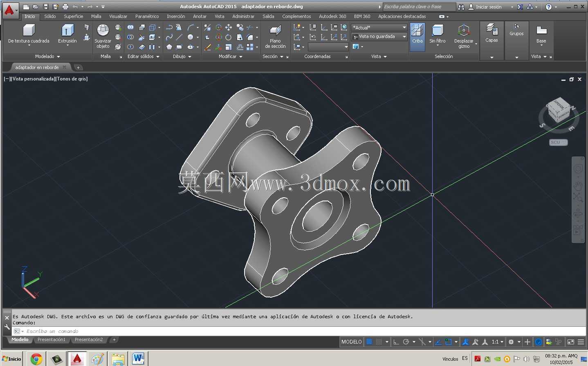Screen dimensions: 588x366
Task: Click the solid union icon in Editar sólidos
Action: pos(130,27)
